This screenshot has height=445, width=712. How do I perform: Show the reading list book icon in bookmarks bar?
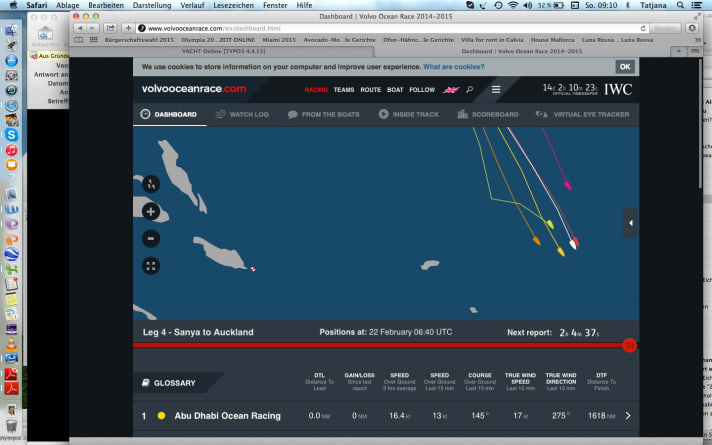[79, 40]
